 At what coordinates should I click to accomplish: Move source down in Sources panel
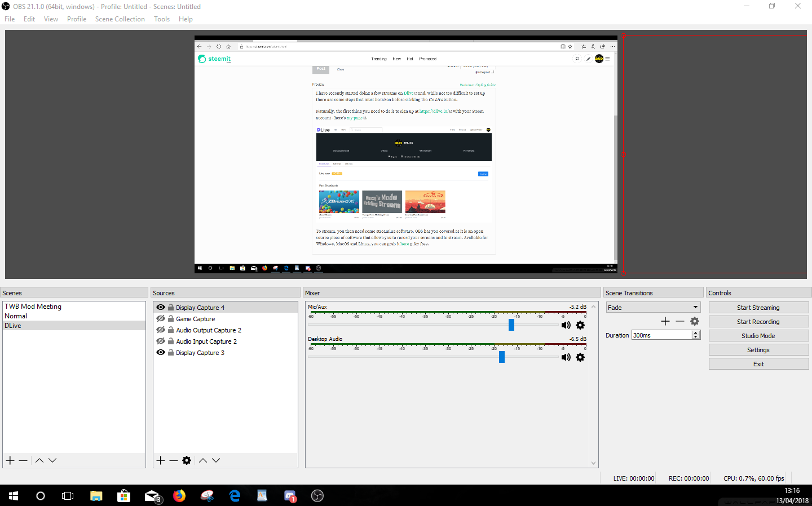[x=216, y=460]
